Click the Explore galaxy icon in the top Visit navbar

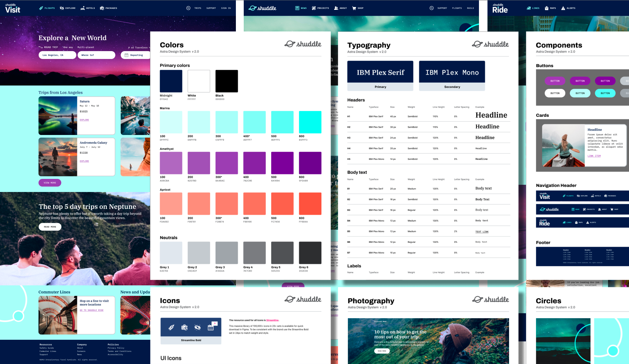[62, 8]
